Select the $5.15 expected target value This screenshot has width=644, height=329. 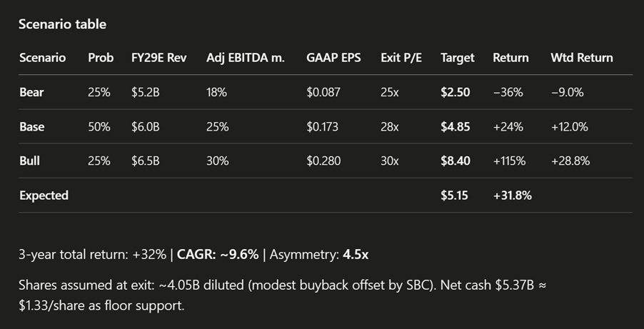(x=454, y=195)
